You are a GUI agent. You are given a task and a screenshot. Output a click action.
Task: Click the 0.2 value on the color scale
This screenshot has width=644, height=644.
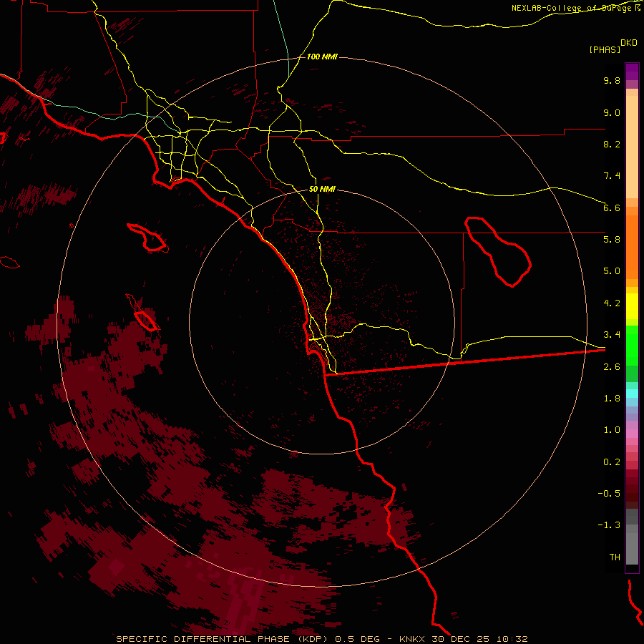tap(612, 462)
